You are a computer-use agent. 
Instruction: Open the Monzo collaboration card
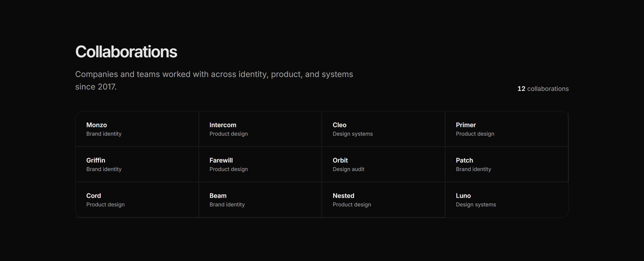coord(137,129)
